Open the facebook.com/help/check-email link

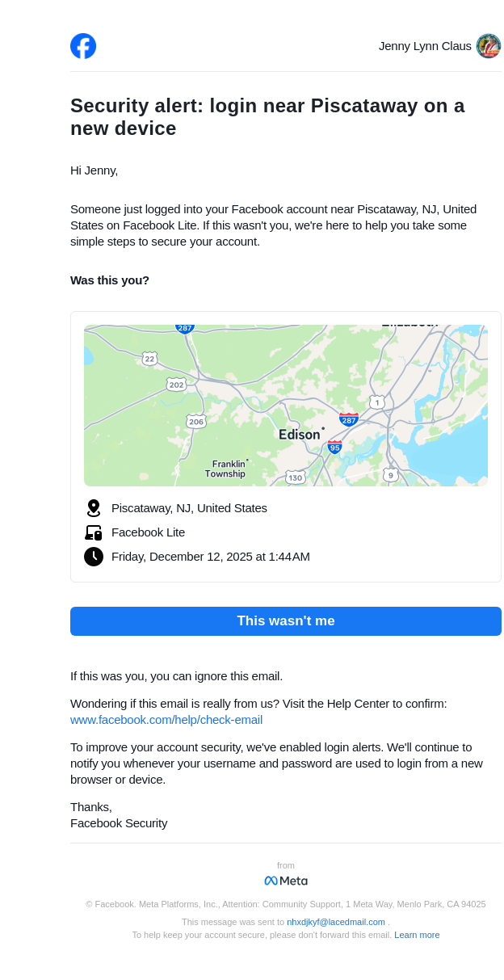166,720
